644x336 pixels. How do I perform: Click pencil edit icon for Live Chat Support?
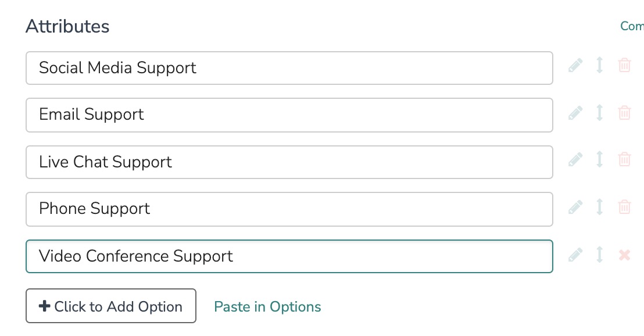(x=575, y=159)
